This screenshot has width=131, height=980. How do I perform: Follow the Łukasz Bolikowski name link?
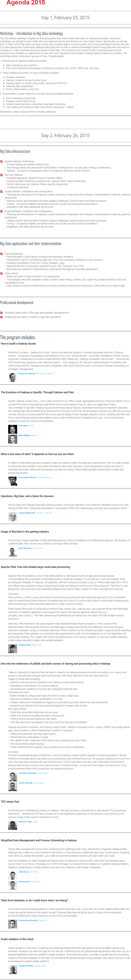pos(27,513)
